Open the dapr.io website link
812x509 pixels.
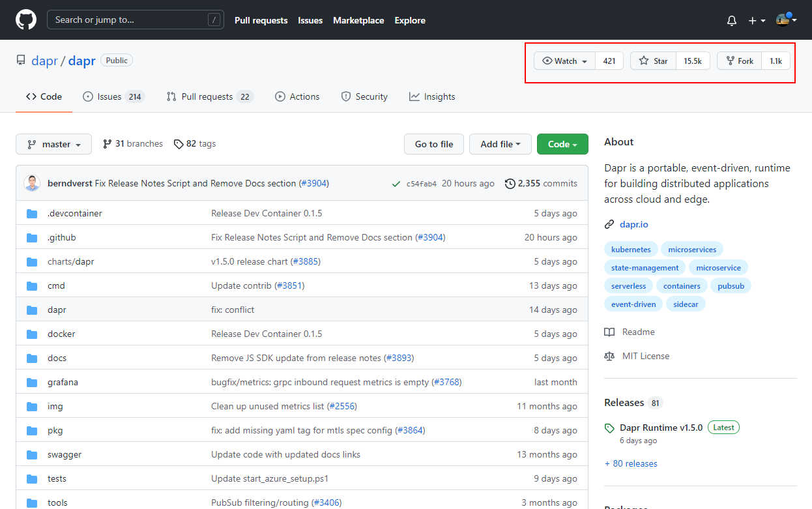pyautogui.click(x=633, y=224)
